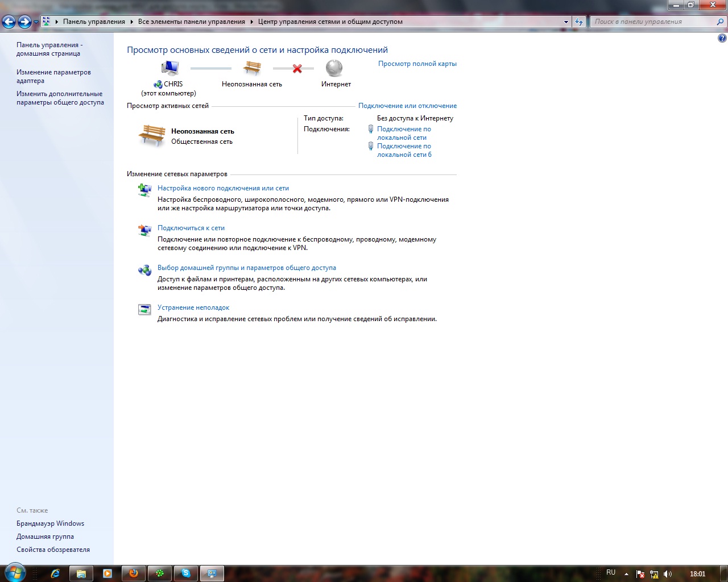This screenshot has height=582, width=728.
Task: Click the Internet globe icon in map
Action: (334, 68)
